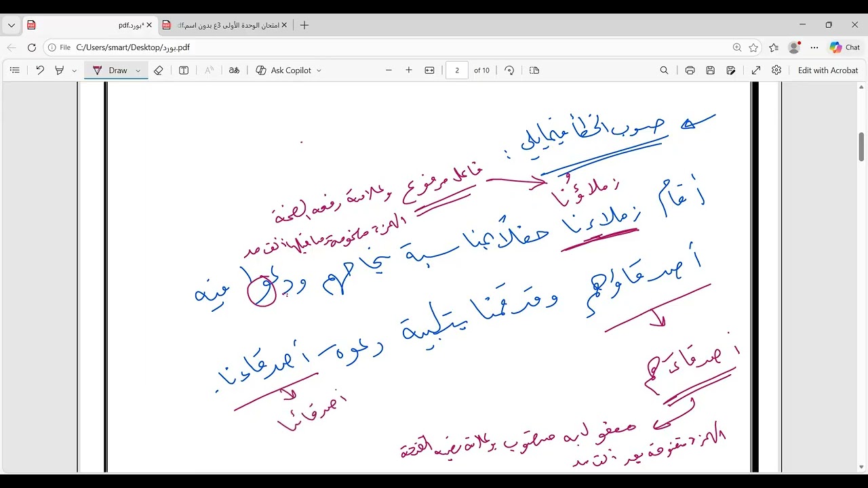Enter full screen PDF view
This screenshot has width=868, height=488.
click(x=756, y=70)
